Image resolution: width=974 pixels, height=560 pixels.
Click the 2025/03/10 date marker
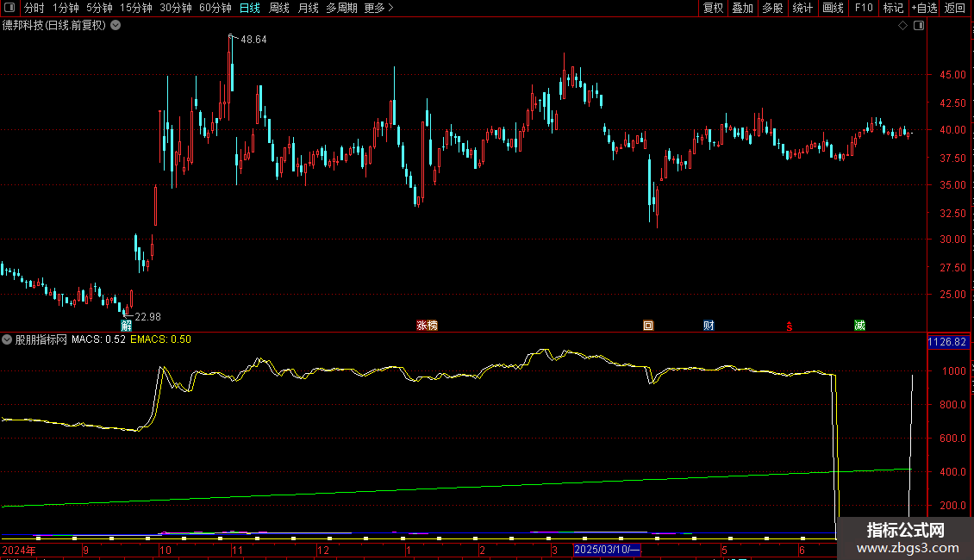coord(607,550)
